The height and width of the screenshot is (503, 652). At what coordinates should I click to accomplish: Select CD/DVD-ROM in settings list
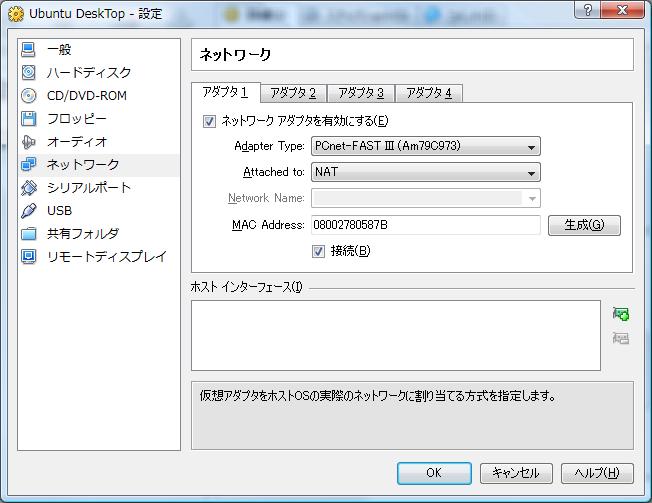[99, 96]
